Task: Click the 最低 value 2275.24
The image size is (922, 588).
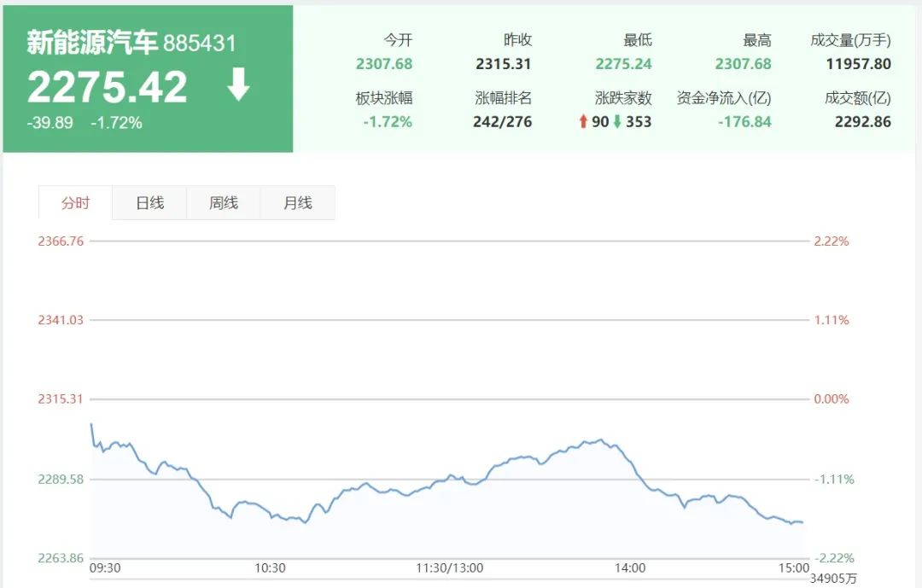Action: [x=623, y=64]
